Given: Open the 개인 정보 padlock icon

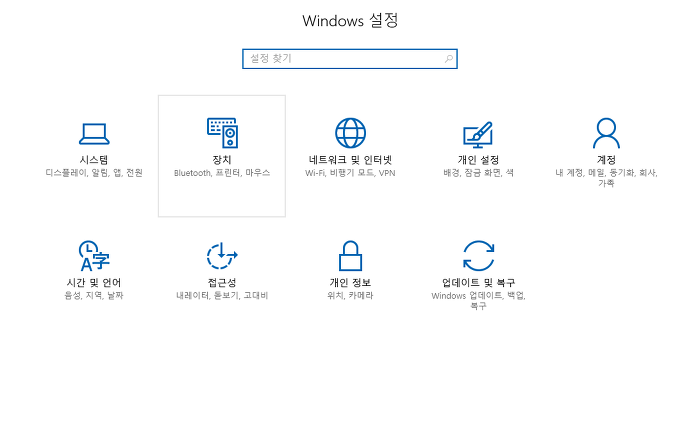Looking at the screenshot, I should coord(350,255).
